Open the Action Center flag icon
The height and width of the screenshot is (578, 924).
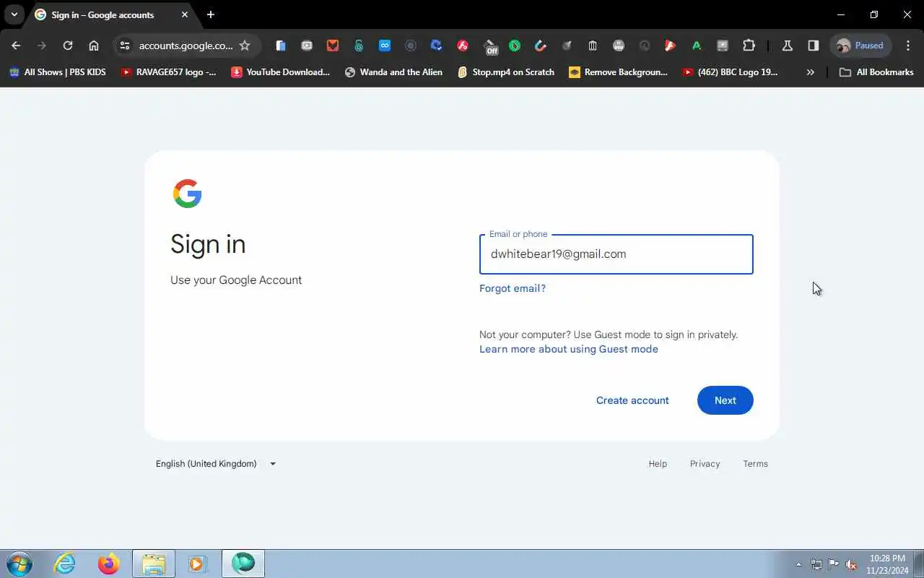coord(833,564)
